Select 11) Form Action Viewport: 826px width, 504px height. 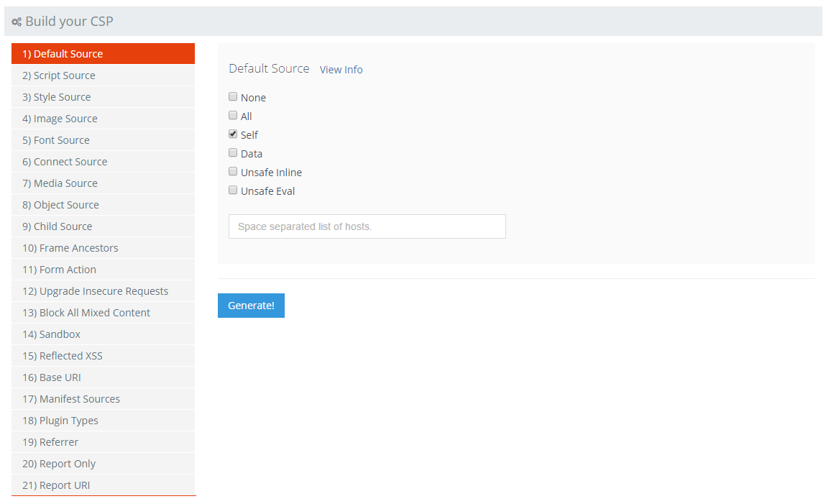(104, 270)
